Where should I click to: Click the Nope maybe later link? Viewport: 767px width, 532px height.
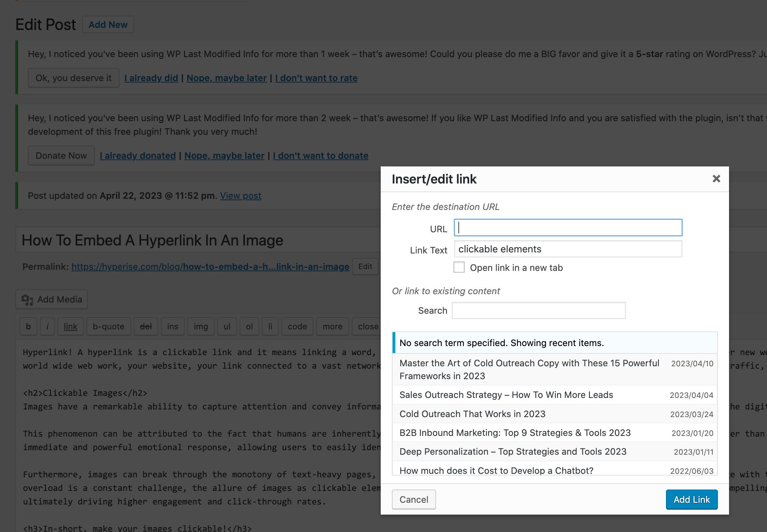coord(226,78)
